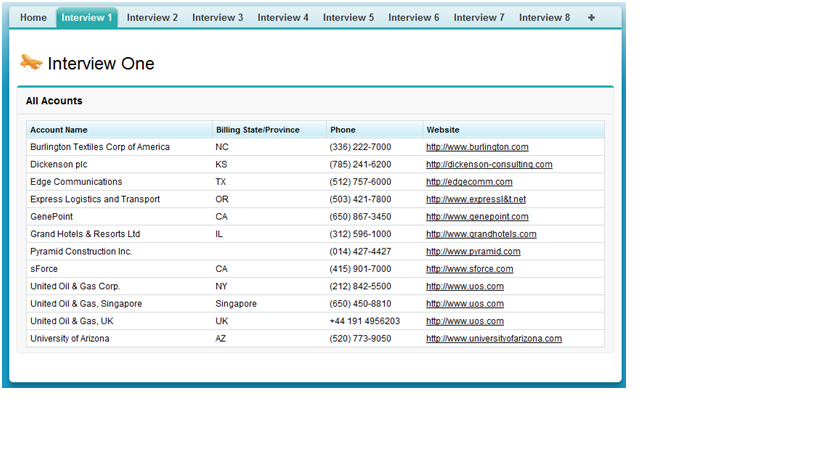This screenshot has width=819, height=460.
Task: Click the phone number (014) 427-4427
Action: click(360, 252)
